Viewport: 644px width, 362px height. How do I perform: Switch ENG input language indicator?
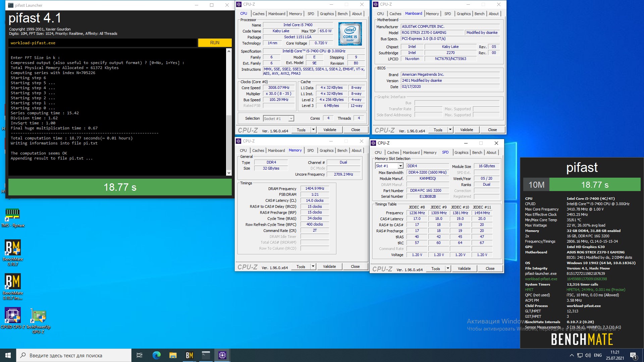pyautogui.click(x=598, y=355)
